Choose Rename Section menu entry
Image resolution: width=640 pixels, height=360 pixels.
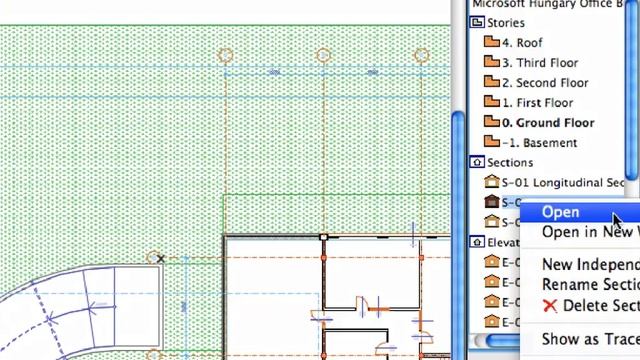(591, 284)
